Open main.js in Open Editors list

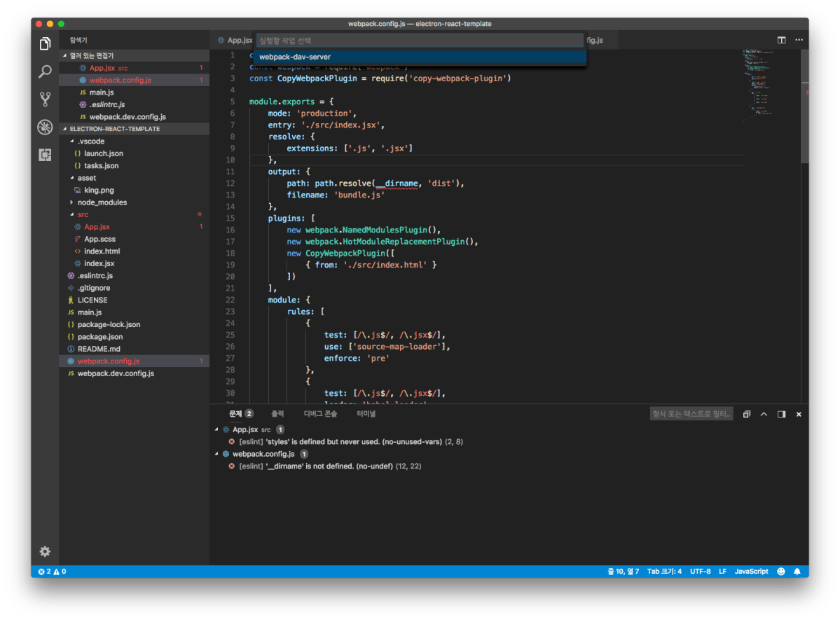point(134,92)
